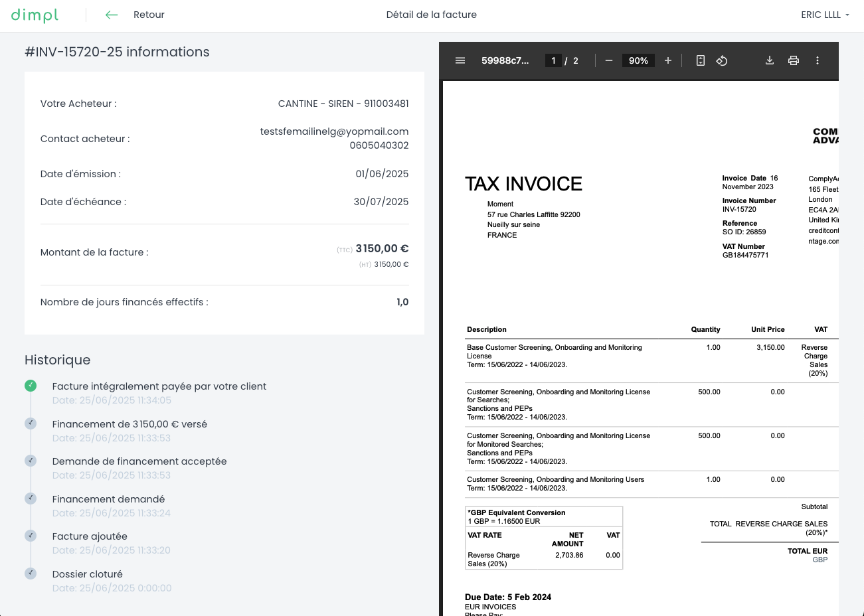This screenshot has height=616, width=864.
Task: Click the Financement demandé history marker
Action: tap(31, 499)
